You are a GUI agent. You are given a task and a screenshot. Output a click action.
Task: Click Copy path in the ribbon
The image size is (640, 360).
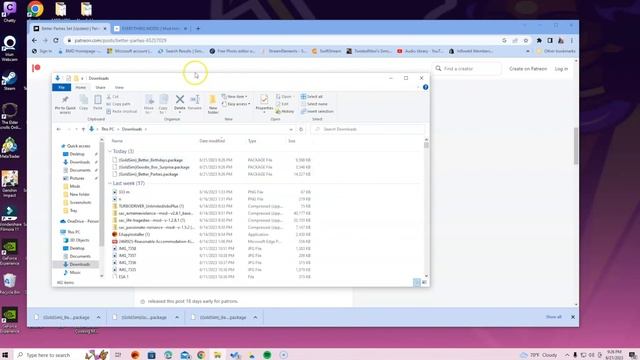[119, 104]
